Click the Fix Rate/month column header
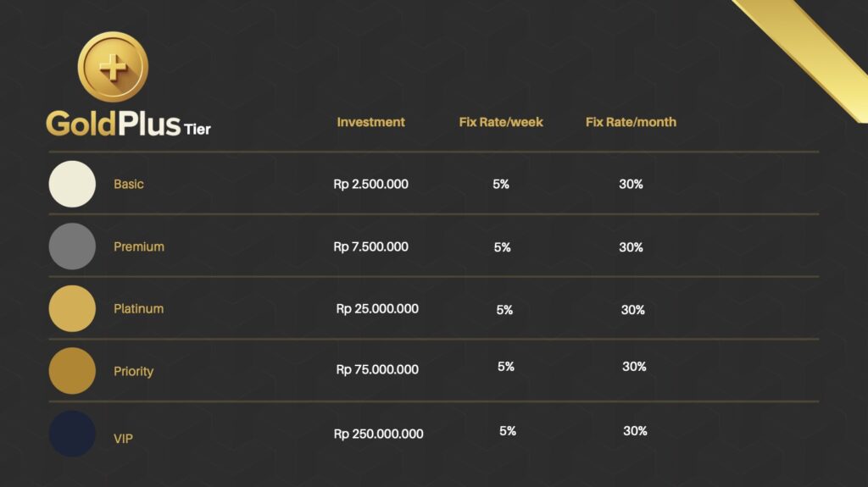The height and width of the screenshot is (487, 868). (631, 122)
